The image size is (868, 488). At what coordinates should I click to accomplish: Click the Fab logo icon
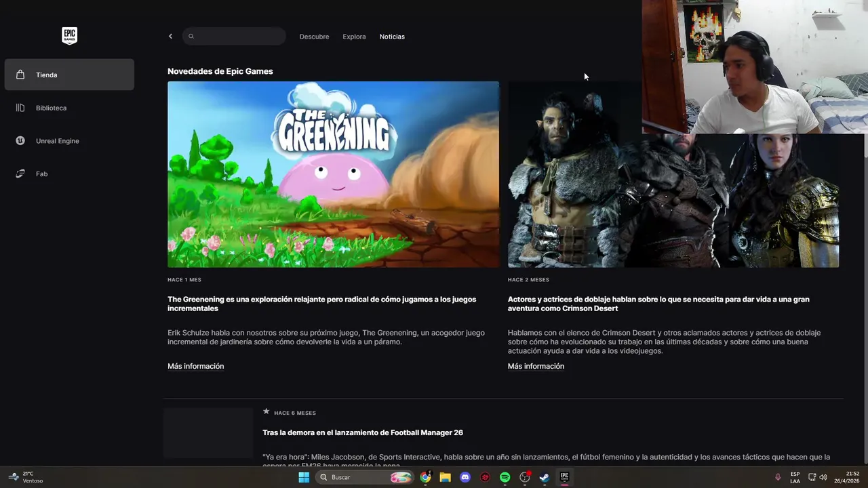coord(20,174)
